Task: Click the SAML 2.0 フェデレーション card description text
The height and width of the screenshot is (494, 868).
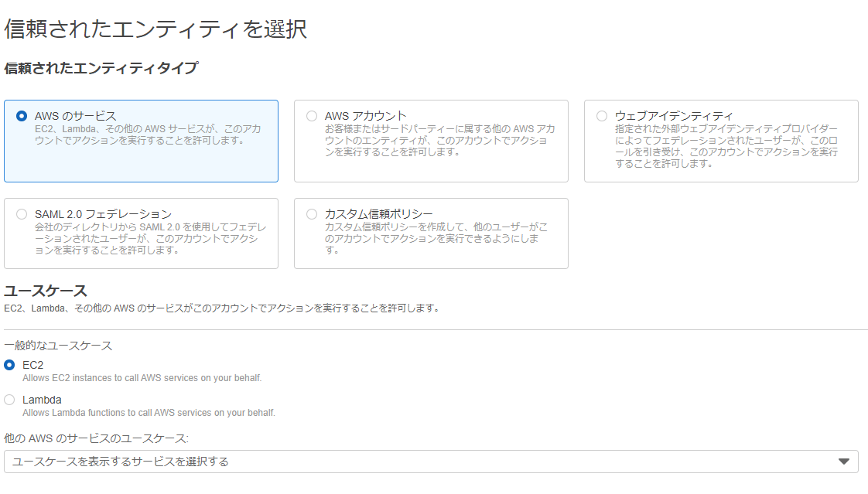Action: click(151, 238)
